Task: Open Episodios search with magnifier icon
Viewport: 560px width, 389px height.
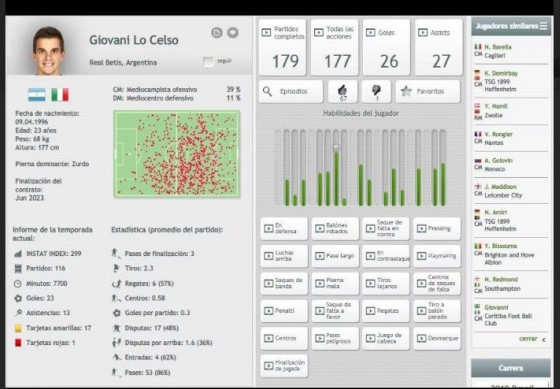Action: (291, 92)
